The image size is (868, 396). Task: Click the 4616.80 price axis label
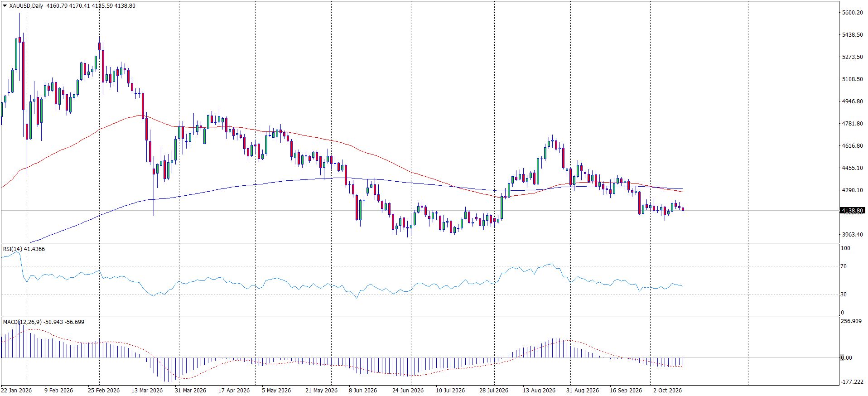click(x=852, y=146)
